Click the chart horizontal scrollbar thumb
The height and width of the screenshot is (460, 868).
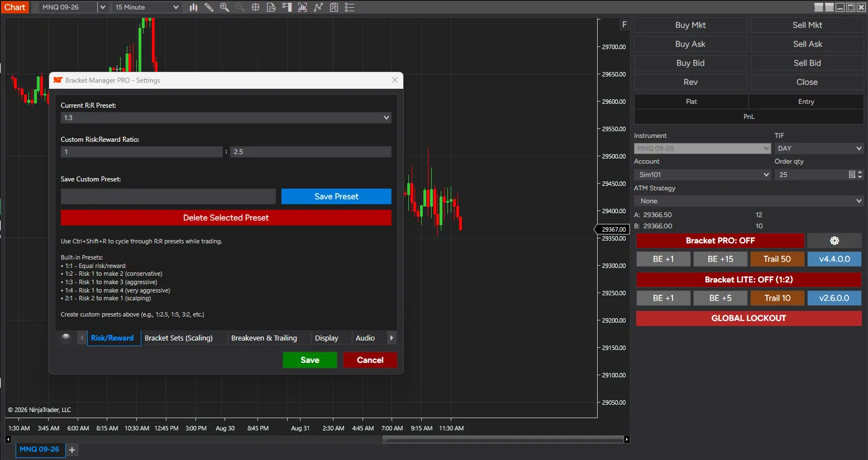click(x=503, y=439)
